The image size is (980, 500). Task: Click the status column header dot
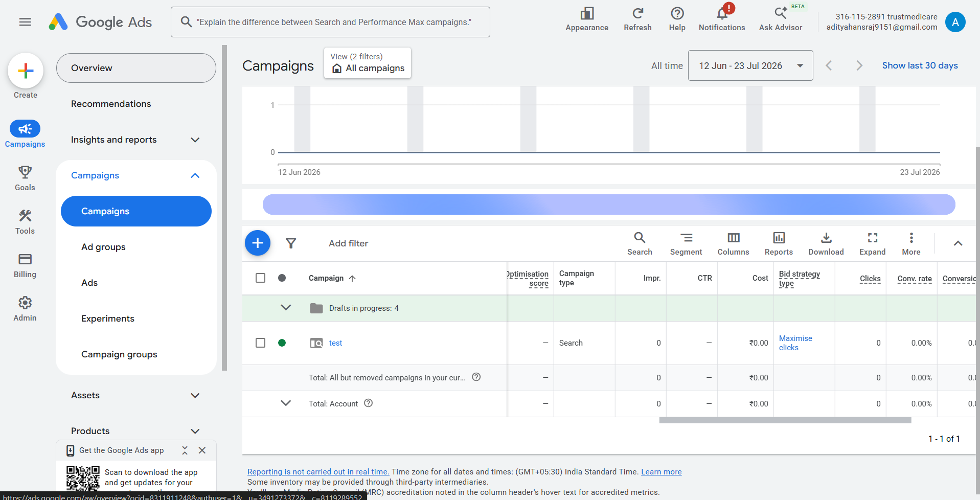282,278
